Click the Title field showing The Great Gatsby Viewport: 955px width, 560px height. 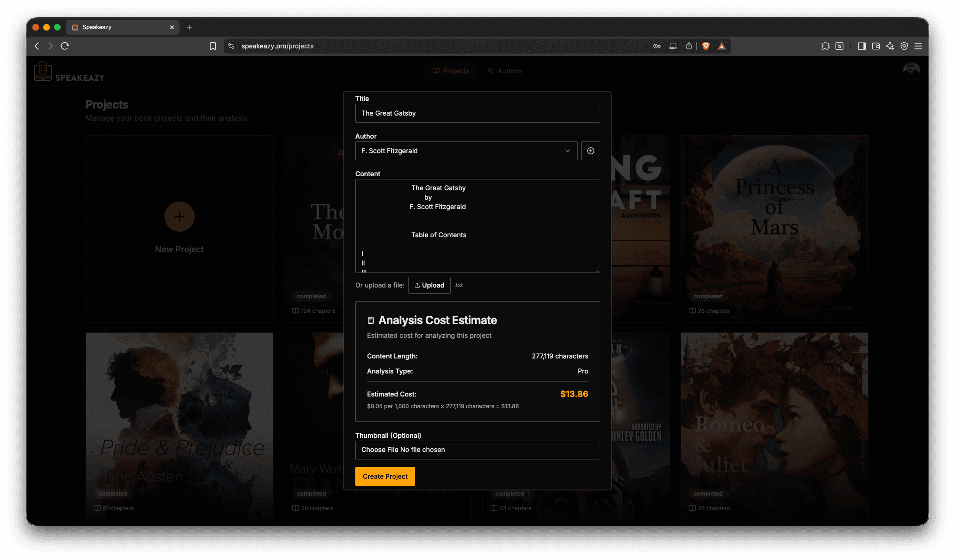coord(477,113)
